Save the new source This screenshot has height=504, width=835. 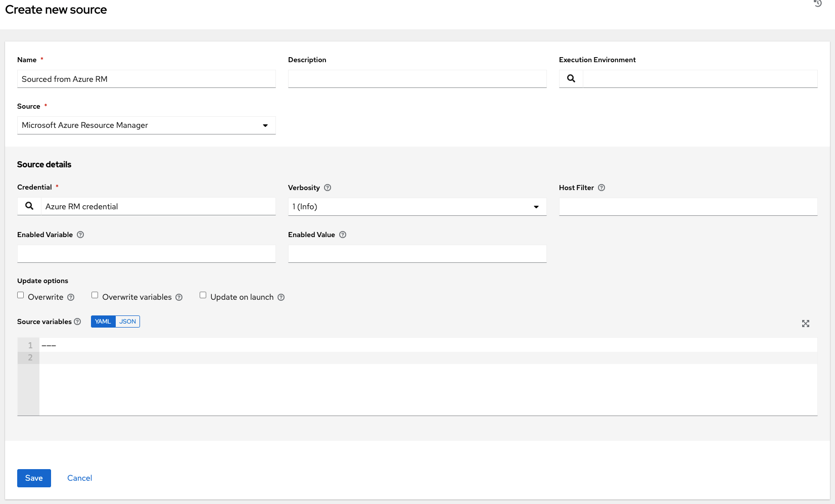point(34,478)
